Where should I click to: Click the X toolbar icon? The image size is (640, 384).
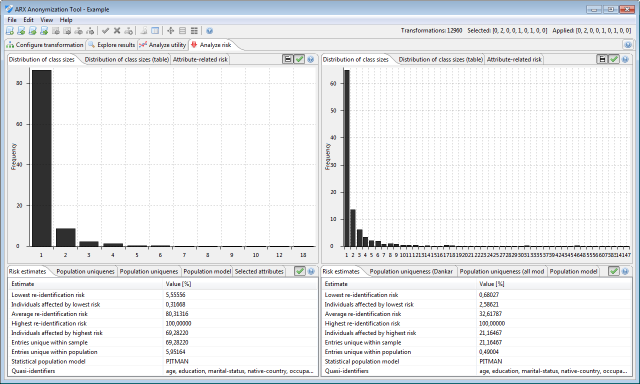pyautogui.click(x=117, y=31)
